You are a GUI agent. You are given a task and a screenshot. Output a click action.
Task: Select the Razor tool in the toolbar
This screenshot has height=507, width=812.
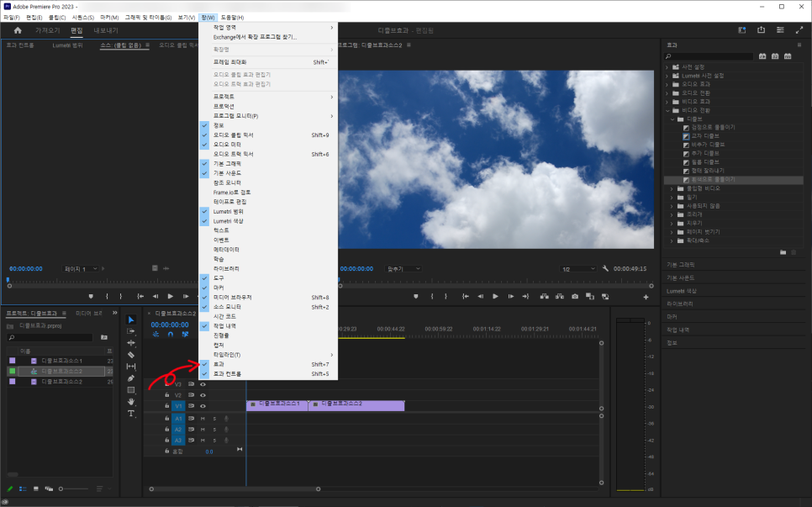[131, 355]
